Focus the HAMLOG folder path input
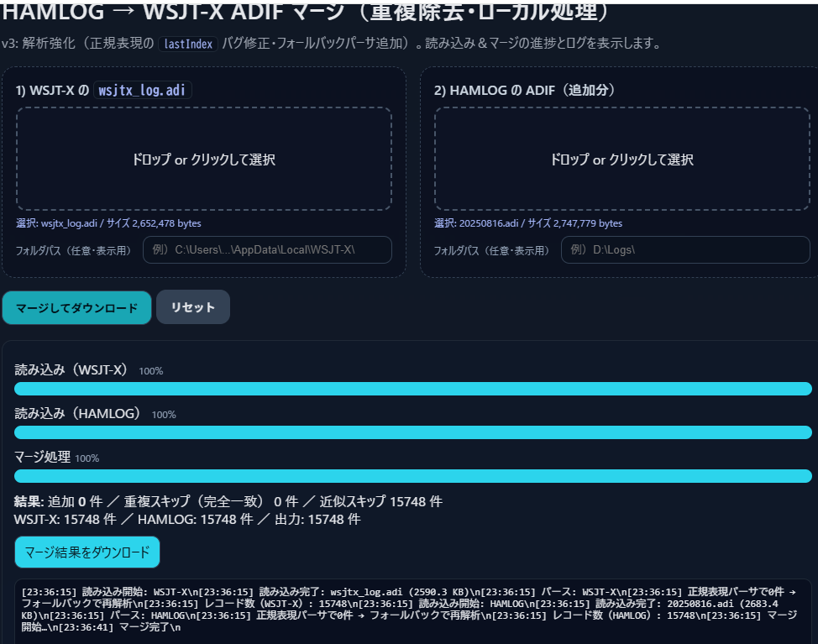 click(x=685, y=249)
